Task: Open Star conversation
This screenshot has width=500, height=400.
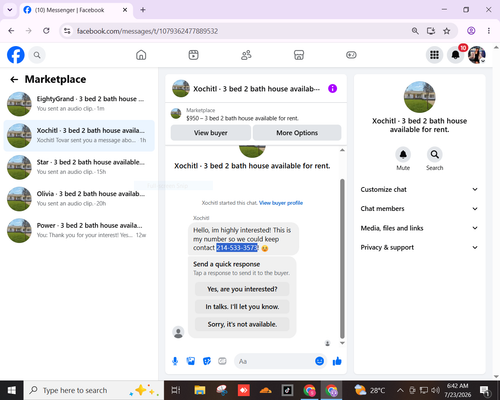Action: 79,167
